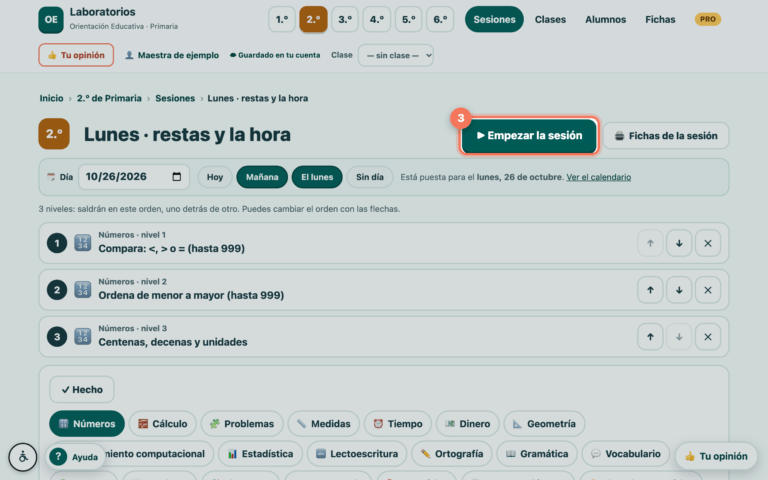Viewport: 768px width, 480px height.
Task: Click 'Guardado en tu cuenta' cloud status
Action: point(275,55)
